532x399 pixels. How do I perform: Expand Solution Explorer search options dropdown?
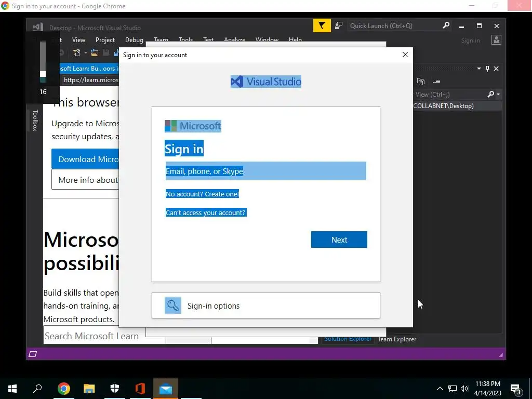498,95
